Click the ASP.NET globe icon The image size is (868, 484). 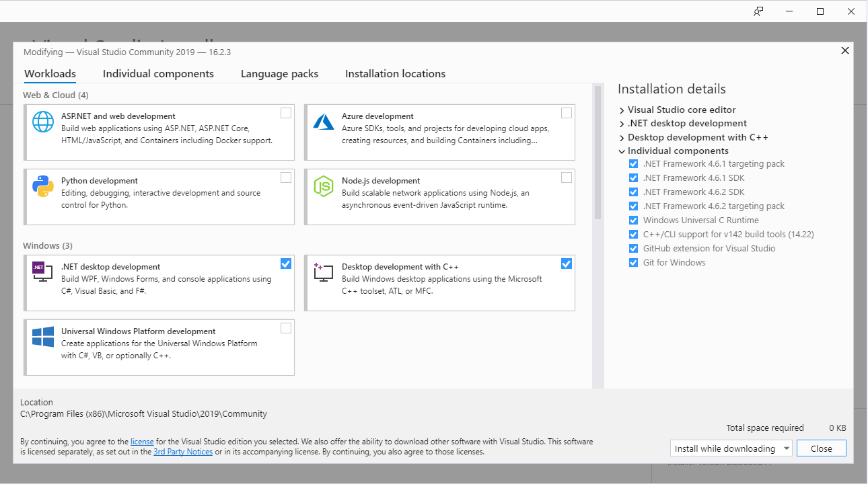(x=43, y=122)
